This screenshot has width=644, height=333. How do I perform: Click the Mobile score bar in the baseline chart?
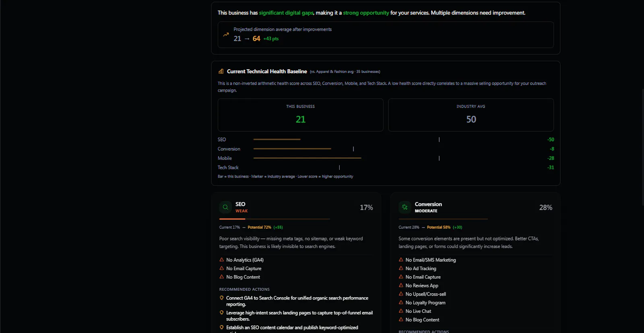pos(307,158)
